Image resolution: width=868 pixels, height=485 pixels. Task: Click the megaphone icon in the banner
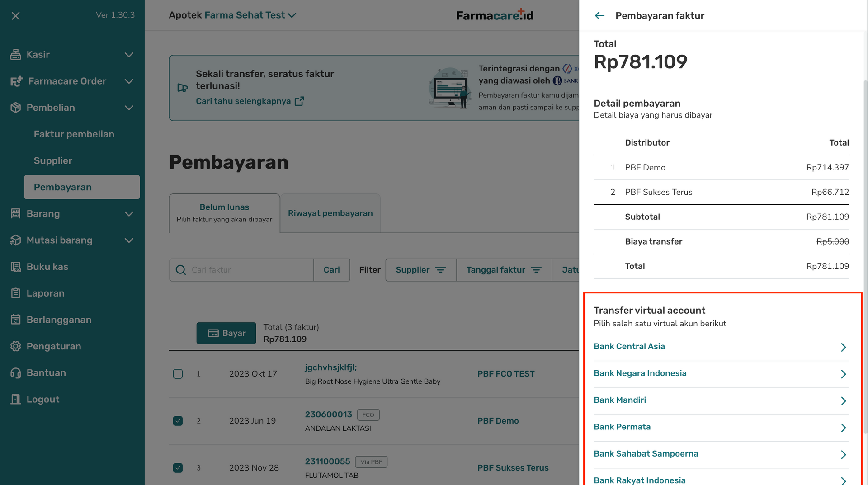point(183,88)
